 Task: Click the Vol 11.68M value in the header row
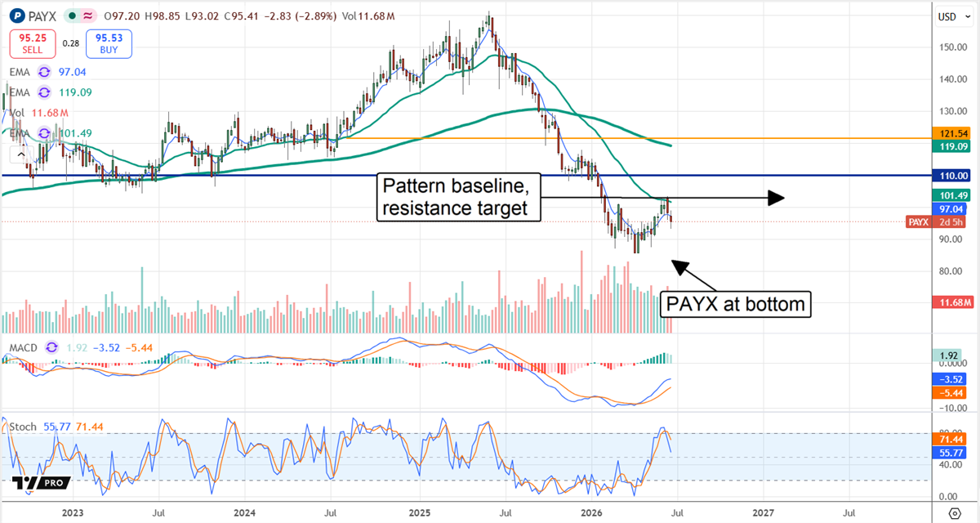(370, 16)
